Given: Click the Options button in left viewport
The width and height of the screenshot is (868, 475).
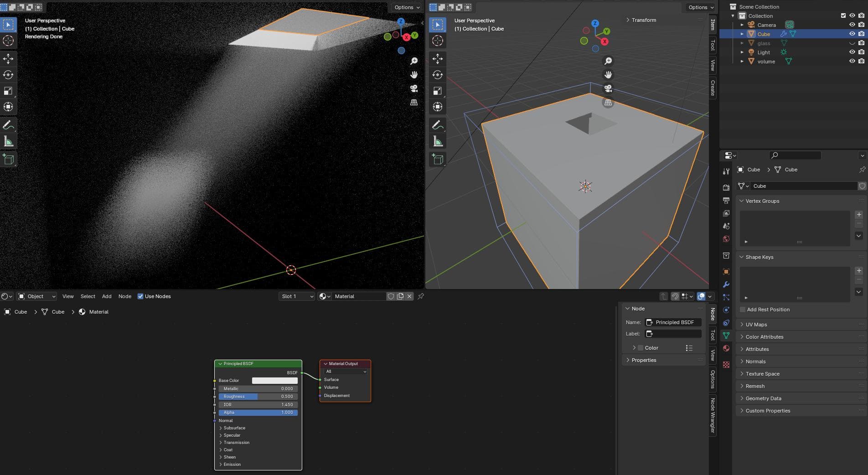Looking at the screenshot, I should pos(407,7).
